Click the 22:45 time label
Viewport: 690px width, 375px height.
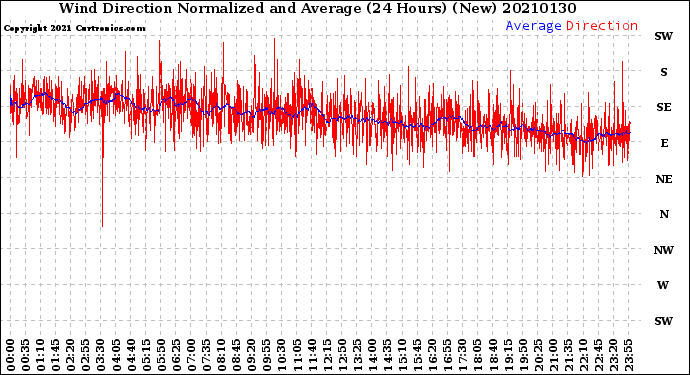(598, 355)
